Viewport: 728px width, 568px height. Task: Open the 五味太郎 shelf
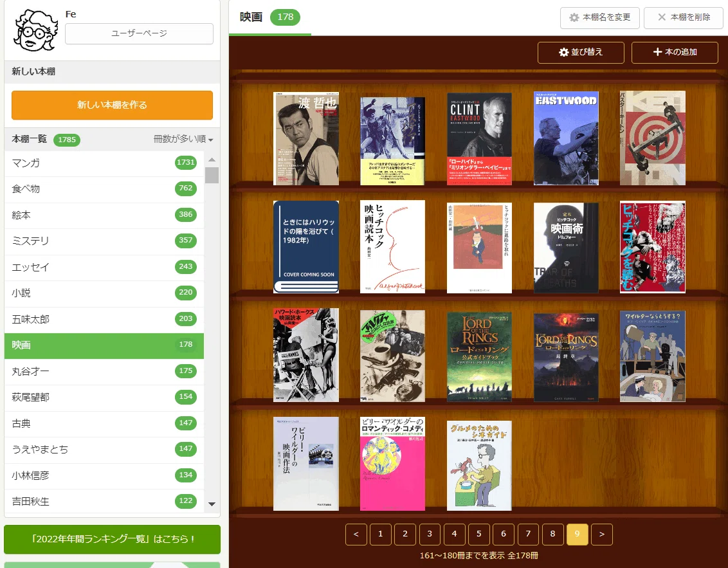(104, 319)
